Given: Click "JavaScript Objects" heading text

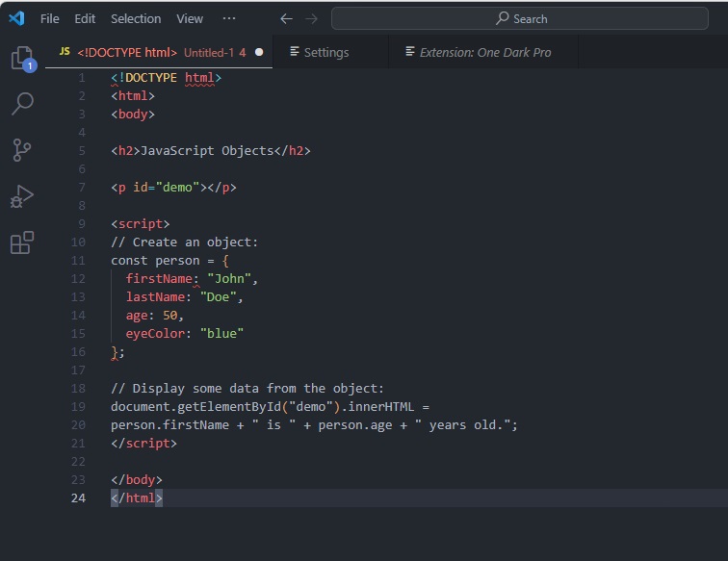Looking at the screenshot, I should (x=207, y=151).
